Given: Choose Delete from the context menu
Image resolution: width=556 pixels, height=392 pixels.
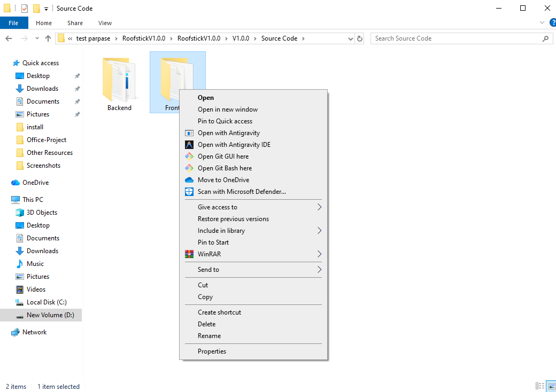Looking at the screenshot, I should (x=253, y=324).
